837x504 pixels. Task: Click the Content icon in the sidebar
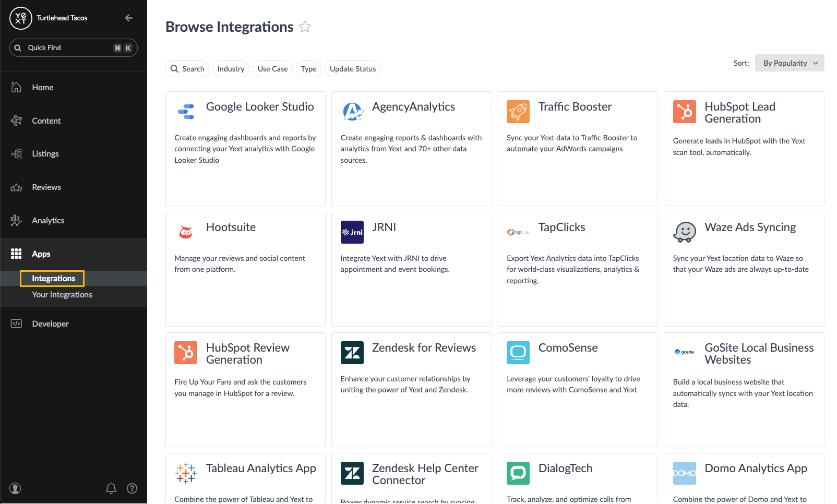point(16,121)
